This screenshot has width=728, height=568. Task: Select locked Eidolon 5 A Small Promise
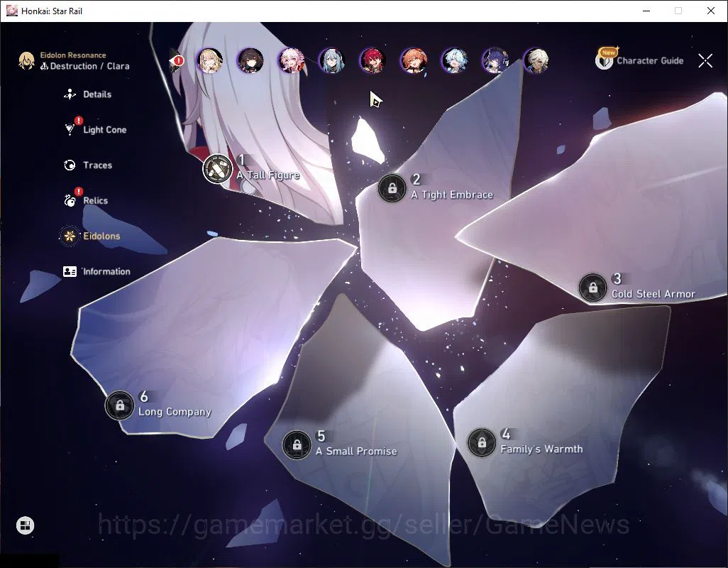tap(297, 444)
